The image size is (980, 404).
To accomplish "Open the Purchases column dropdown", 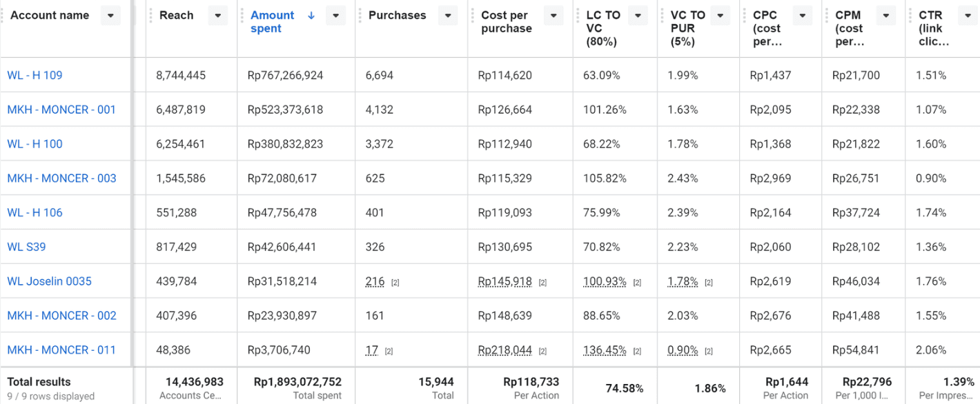I will point(448,15).
